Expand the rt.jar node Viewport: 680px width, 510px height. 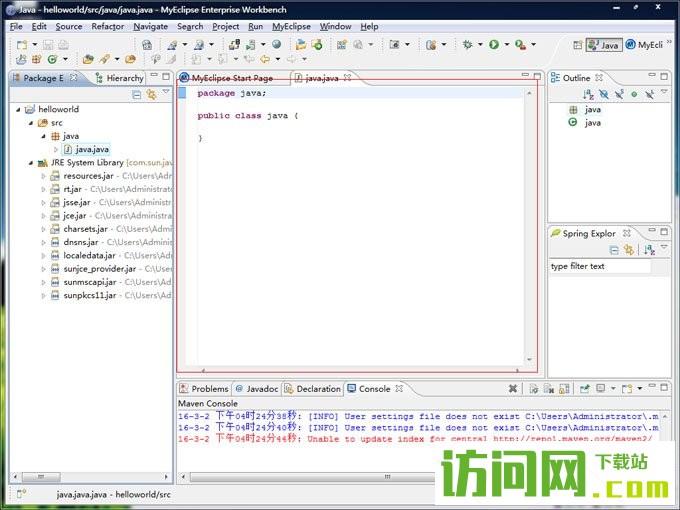pos(43,190)
